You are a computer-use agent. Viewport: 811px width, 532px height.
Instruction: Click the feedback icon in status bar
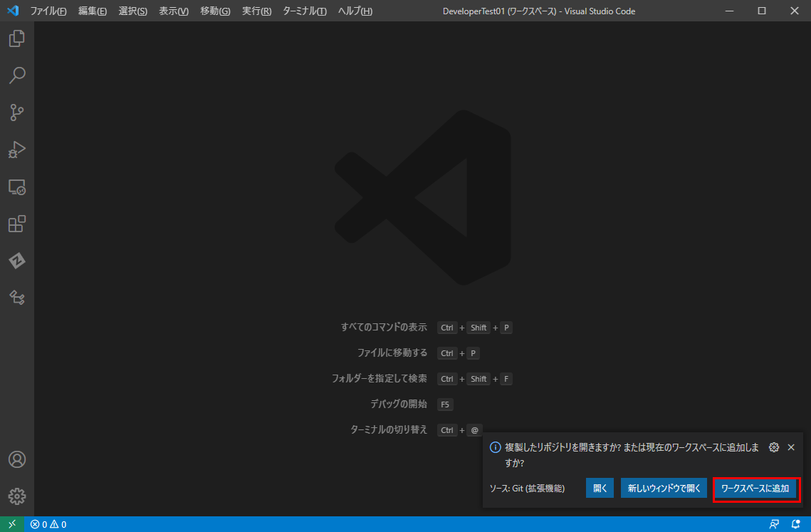tap(774, 524)
